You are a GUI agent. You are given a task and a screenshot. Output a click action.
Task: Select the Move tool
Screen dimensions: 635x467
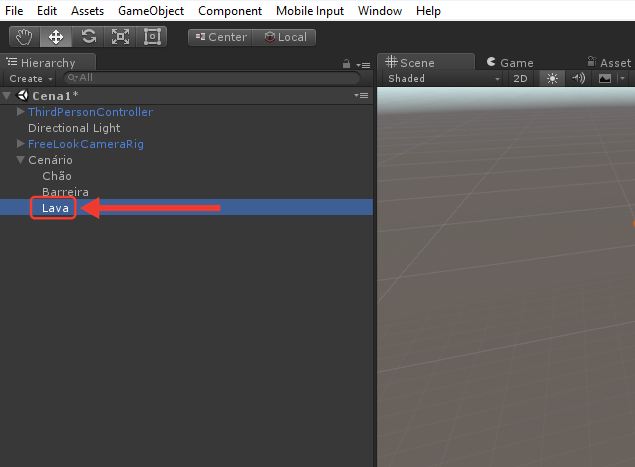[55, 37]
